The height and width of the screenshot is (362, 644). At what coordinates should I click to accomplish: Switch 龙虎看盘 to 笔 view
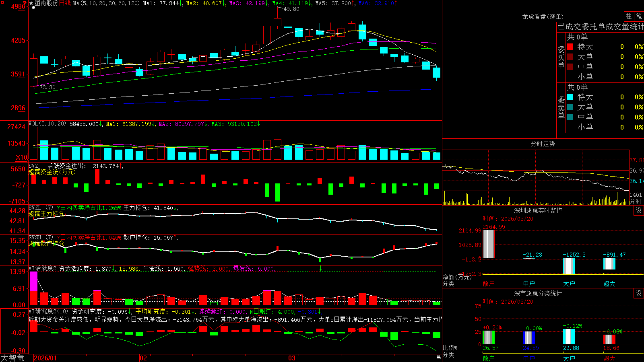tap(639, 16)
